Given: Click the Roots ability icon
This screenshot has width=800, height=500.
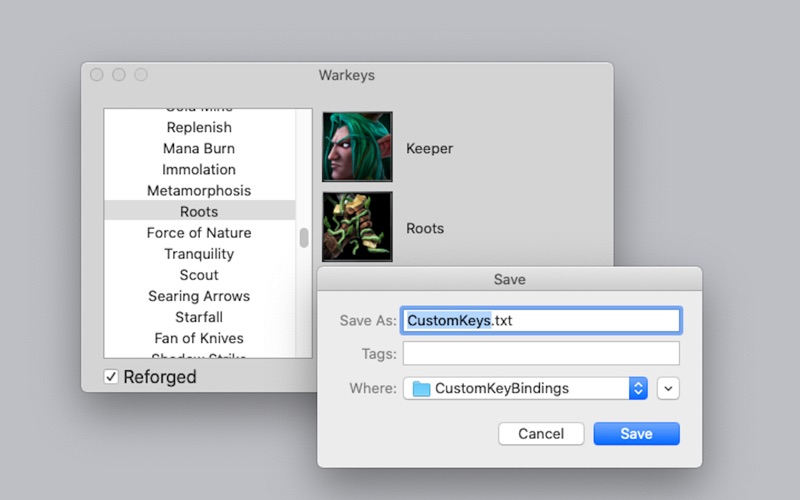Looking at the screenshot, I should 357,227.
